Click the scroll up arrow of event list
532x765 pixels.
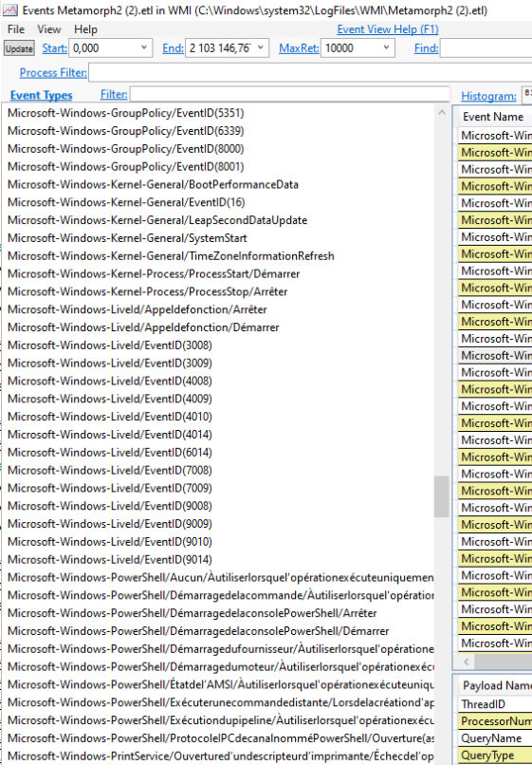[x=442, y=113]
